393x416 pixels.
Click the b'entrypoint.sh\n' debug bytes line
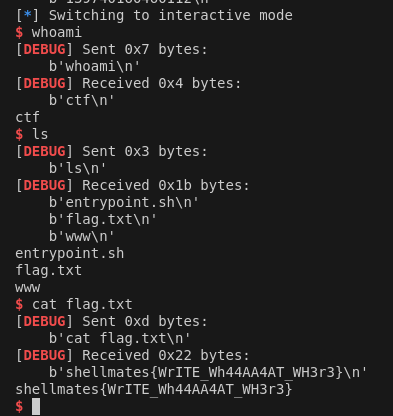(x=124, y=202)
